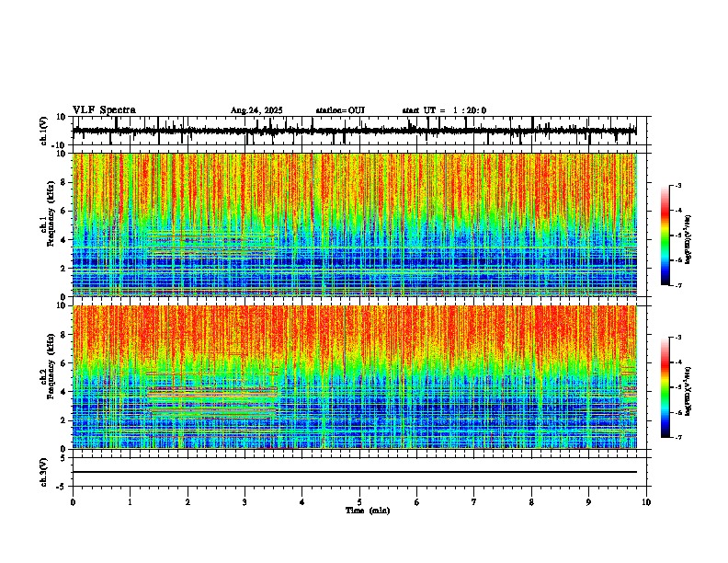Viewport: 728px width, 563px height.
Task: Click the 'VLF Spectra' title text
Action: point(104,110)
